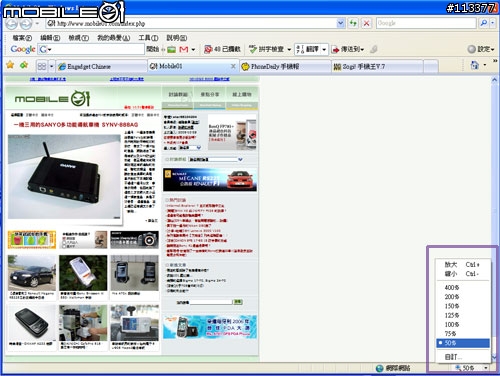
Task: Click the red X Stop button
Action: pos(366,23)
